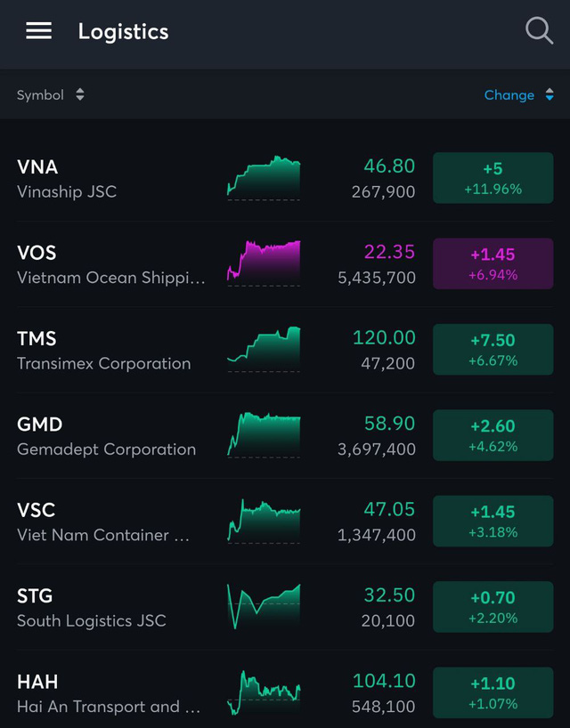Click the sort arrows next to Symbol
Viewport: 570px width, 728px height.
coord(80,95)
